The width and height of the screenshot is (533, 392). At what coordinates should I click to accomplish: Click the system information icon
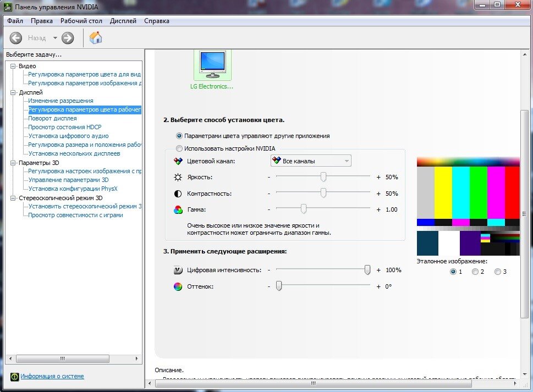(x=14, y=377)
